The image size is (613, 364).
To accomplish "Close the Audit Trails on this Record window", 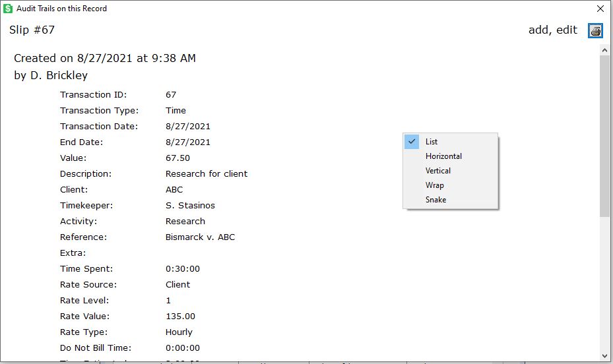I will (x=600, y=8).
